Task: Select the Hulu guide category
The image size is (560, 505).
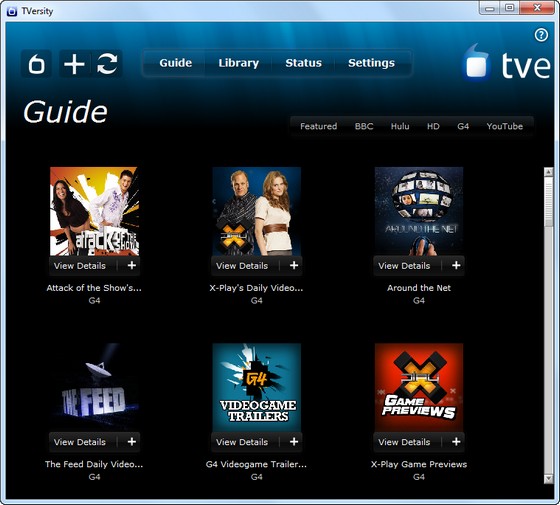Action: (400, 126)
